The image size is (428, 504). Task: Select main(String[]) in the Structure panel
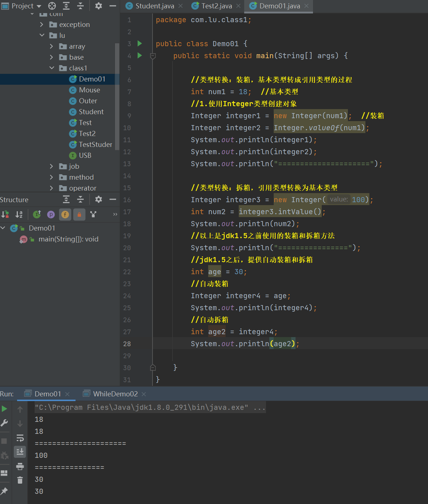click(68, 239)
